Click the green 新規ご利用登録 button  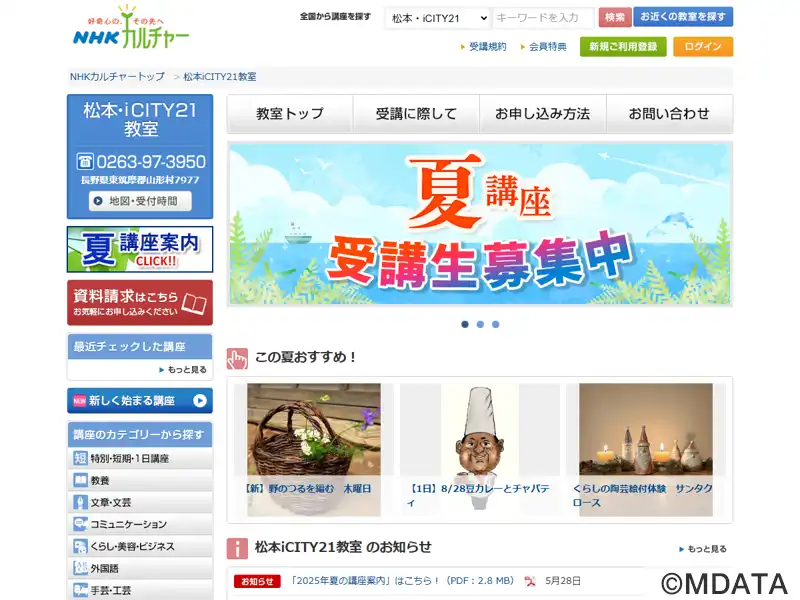(x=623, y=46)
